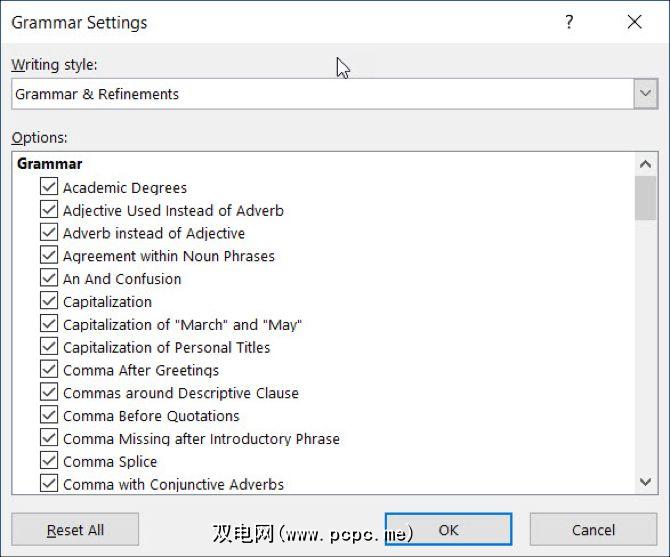This screenshot has height=557, width=670.
Task: Click the scroll down arrow in options list
Action: click(x=645, y=482)
